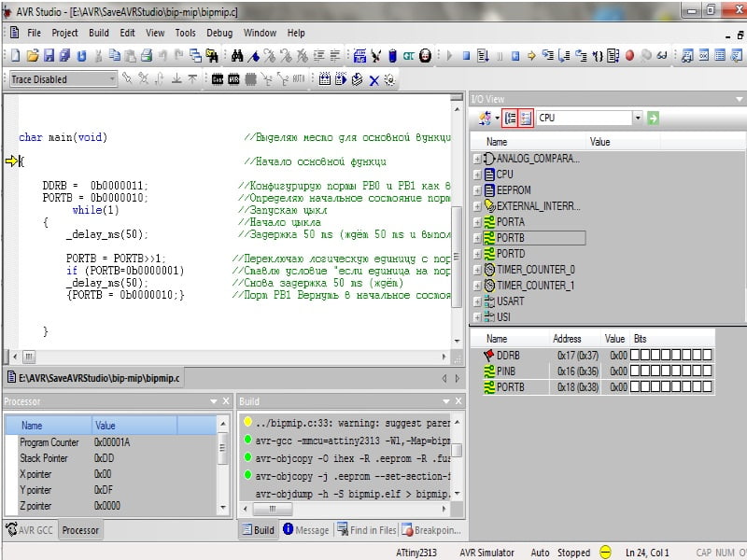Click the editor vertical scrollbar thumb

coord(457,258)
